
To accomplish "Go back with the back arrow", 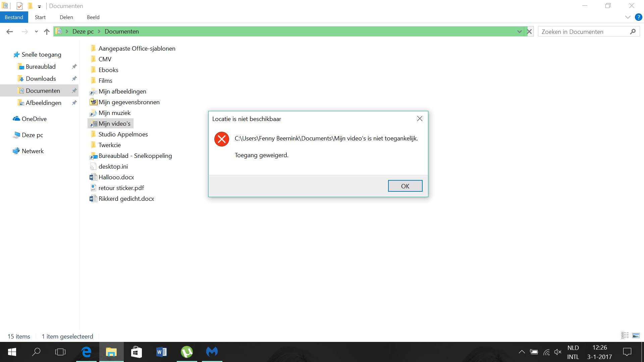I will pos(10,32).
